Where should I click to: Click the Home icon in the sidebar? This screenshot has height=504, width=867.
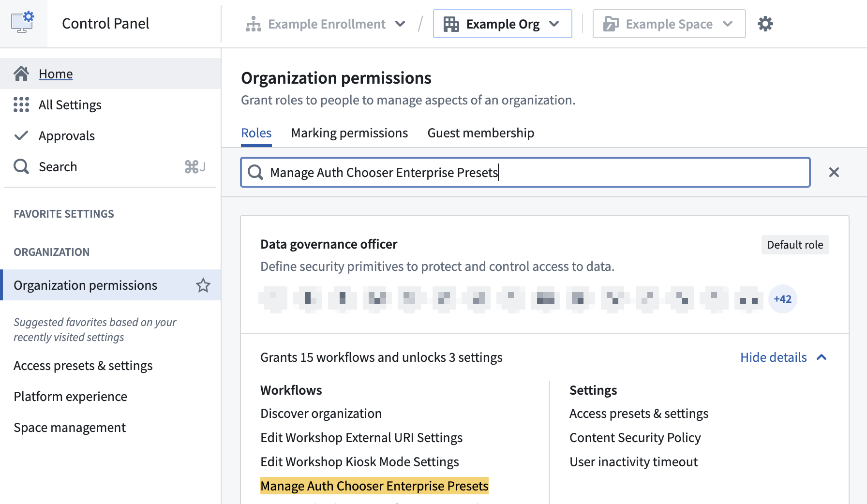coord(21,73)
